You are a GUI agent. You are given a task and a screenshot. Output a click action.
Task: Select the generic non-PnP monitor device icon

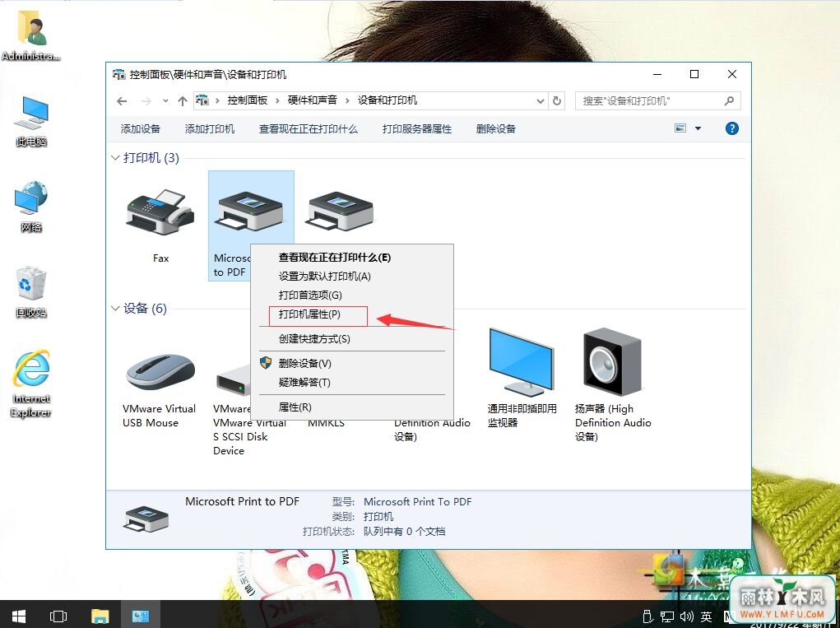(x=522, y=361)
